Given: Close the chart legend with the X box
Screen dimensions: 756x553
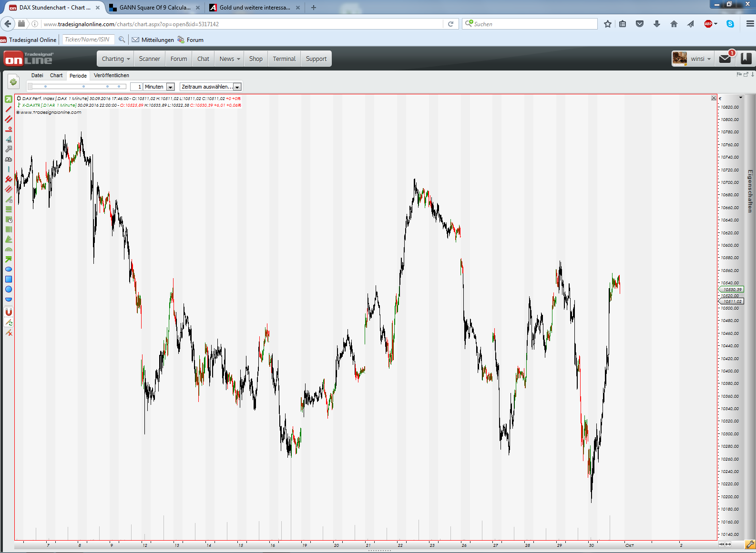Looking at the screenshot, I should point(714,98).
